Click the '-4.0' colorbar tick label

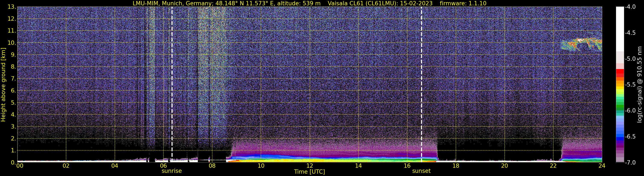pos(630,7)
